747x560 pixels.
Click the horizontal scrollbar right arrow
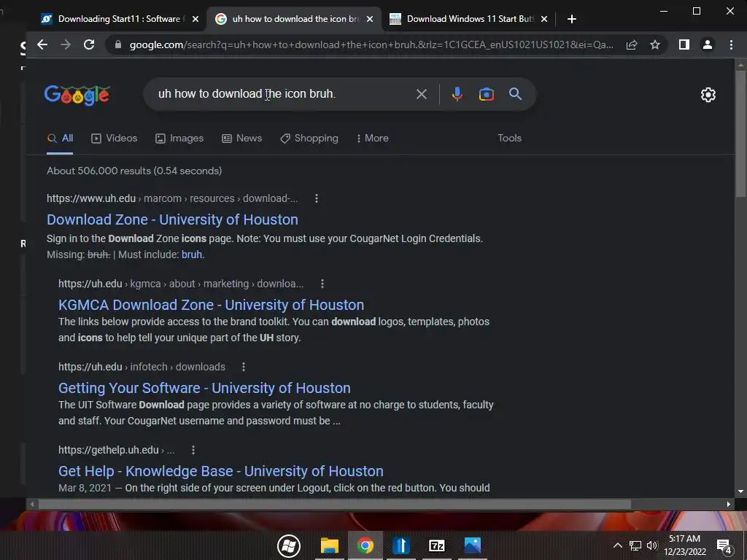[729, 504]
